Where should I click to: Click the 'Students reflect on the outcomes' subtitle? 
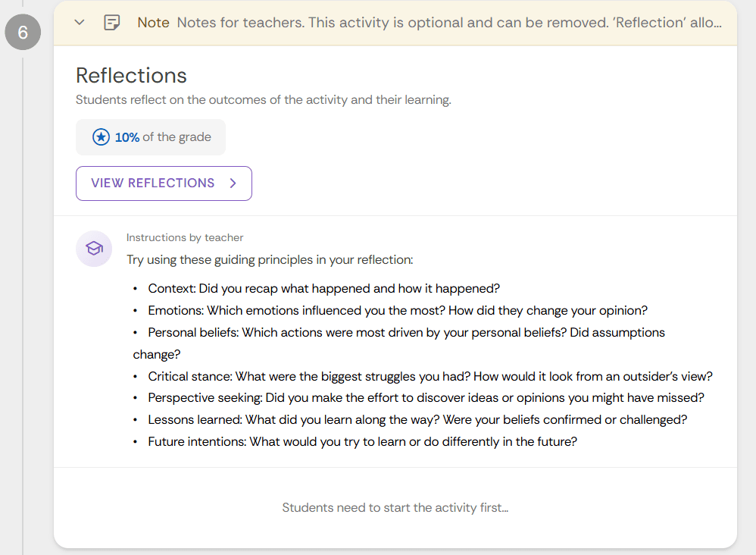263,100
